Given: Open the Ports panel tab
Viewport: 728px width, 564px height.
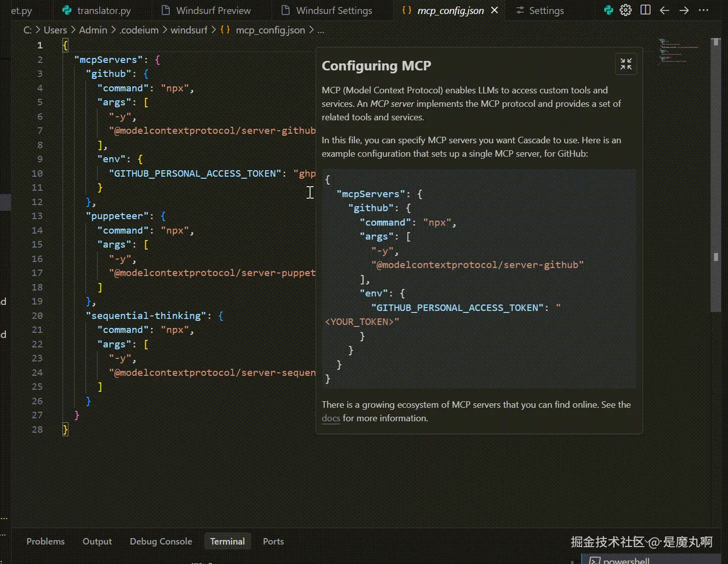Looking at the screenshot, I should click(273, 542).
